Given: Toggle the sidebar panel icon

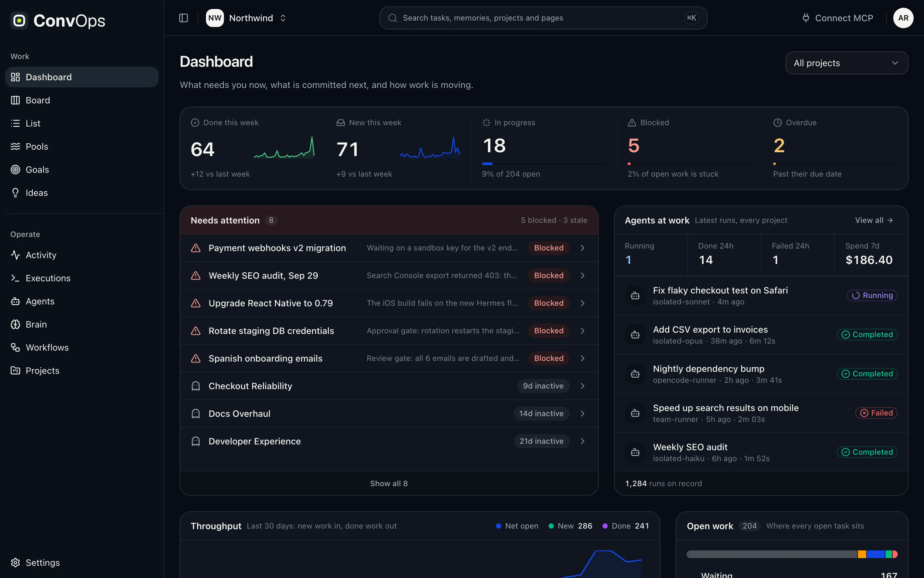Looking at the screenshot, I should click(x=183, y=18).
